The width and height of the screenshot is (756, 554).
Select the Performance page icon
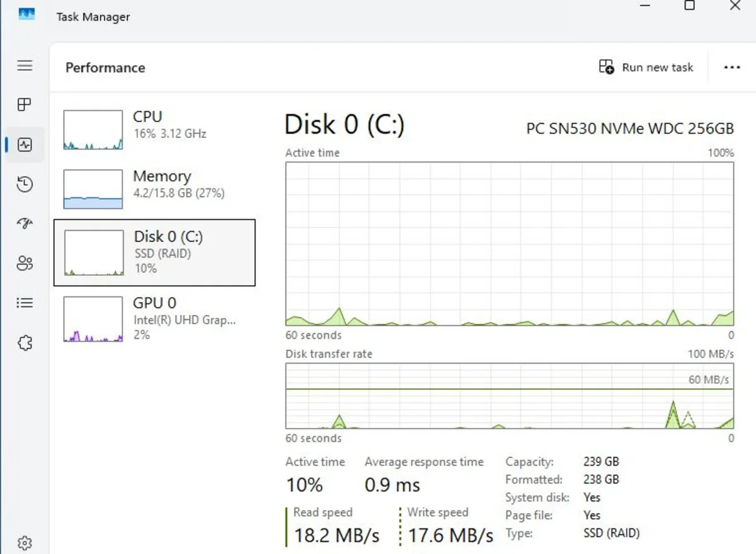25,144
